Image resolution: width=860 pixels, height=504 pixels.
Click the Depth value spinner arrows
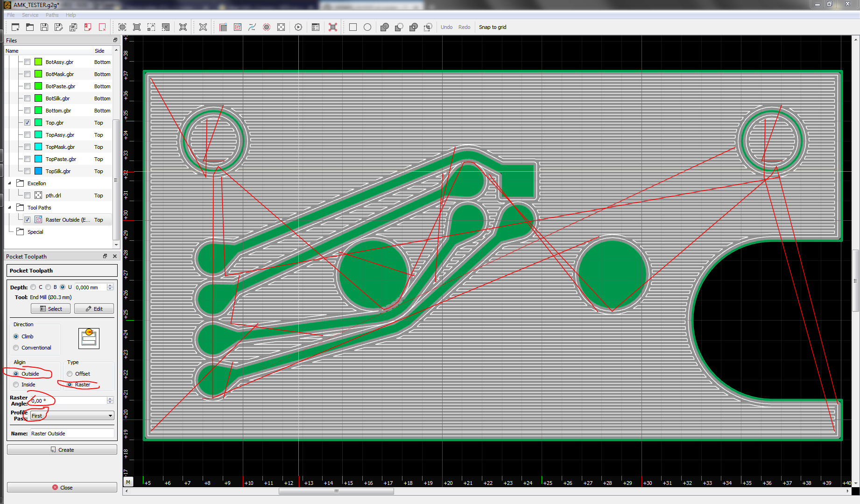(110, 287)
